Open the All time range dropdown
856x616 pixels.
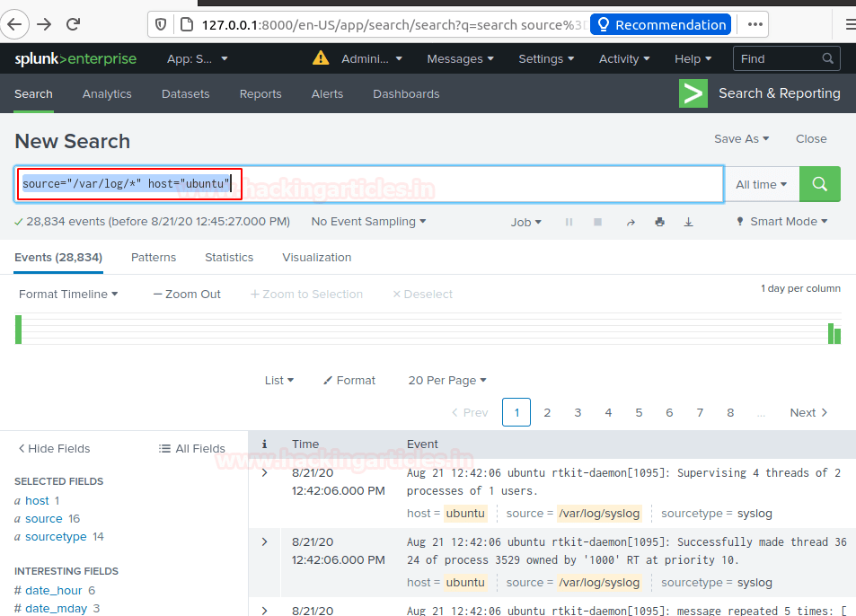point(761,184)
